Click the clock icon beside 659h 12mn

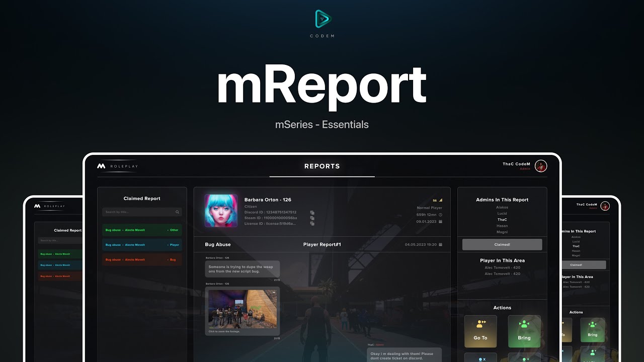(441, 215)
